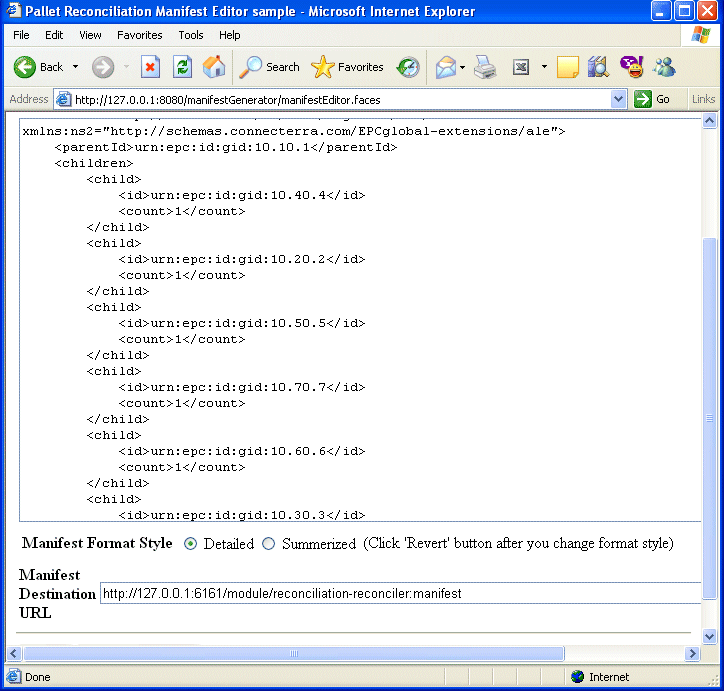Click the IE title bar page icon
Viewport: 724px width, 691px height.
click(14, 10)
